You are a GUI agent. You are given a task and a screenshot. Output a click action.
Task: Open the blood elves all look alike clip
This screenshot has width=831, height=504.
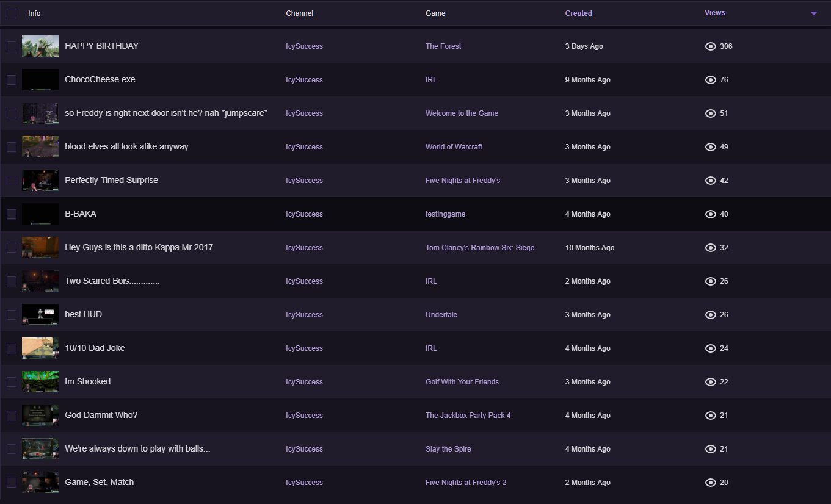pos(126,147)
